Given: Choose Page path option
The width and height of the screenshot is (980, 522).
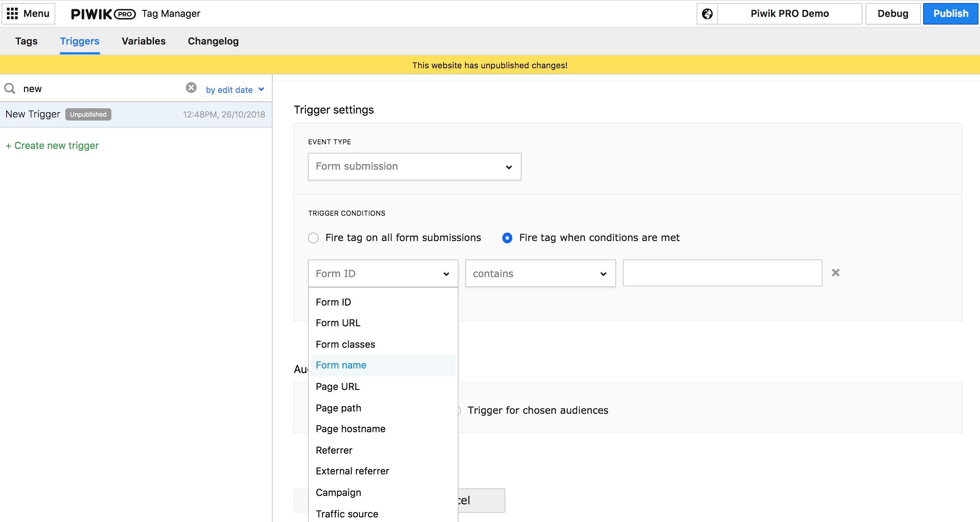Looking at the screenshot, I should tap(383, 408).
